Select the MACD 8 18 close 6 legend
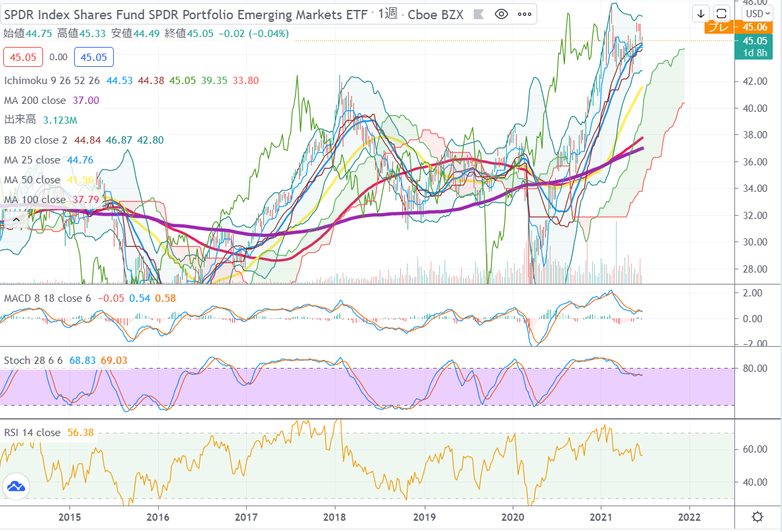This screenshot has height=532, width=782. point(48,298)
